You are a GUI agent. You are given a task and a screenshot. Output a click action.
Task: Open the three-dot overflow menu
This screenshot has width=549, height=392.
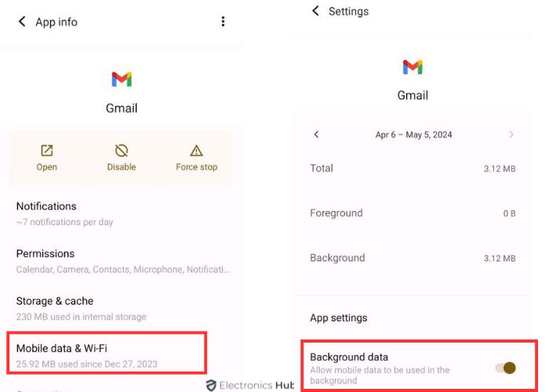(223, 22)
